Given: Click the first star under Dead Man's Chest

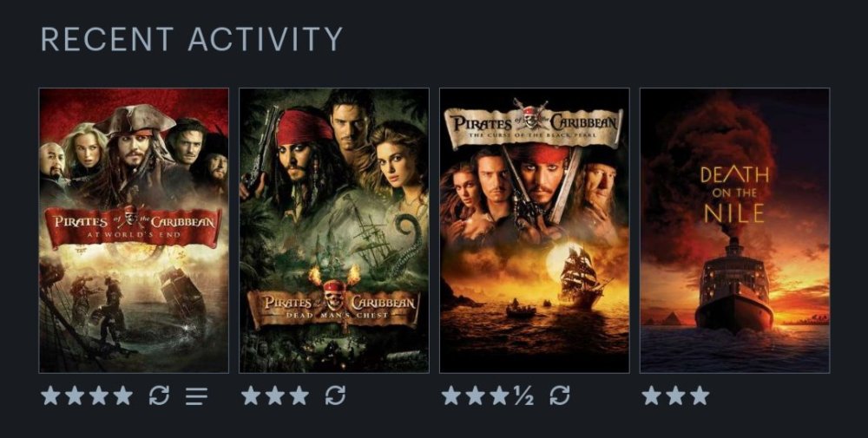Looking at the screenshot, I should click(251, 396).
